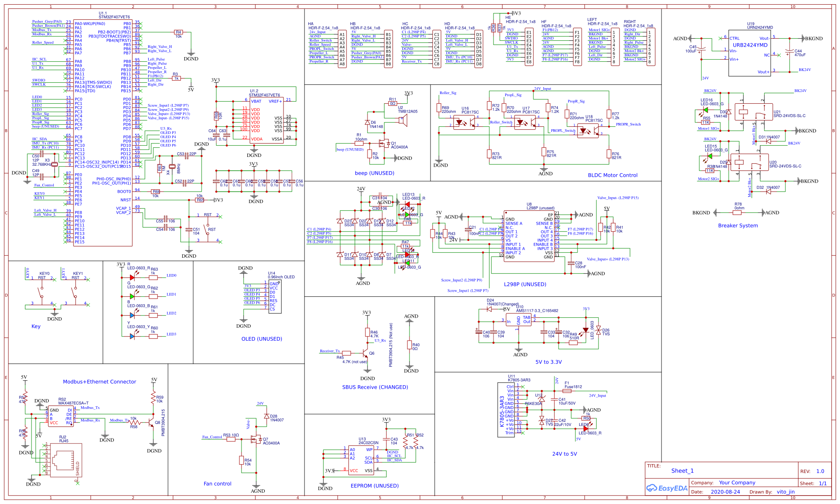
Task: Select the Sheet_1 title field
Action: pyautogui.click(x=683, y=471)
